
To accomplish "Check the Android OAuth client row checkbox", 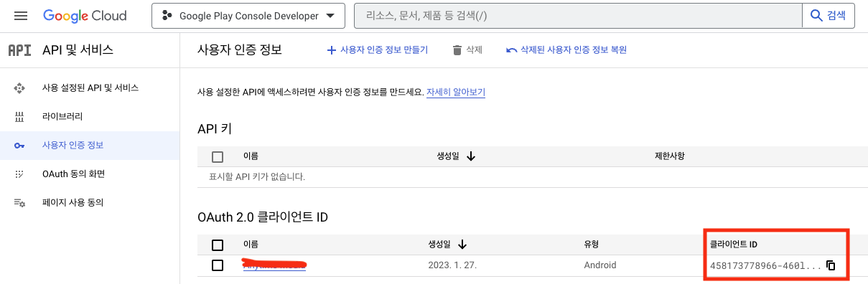I will click(218, 265).
